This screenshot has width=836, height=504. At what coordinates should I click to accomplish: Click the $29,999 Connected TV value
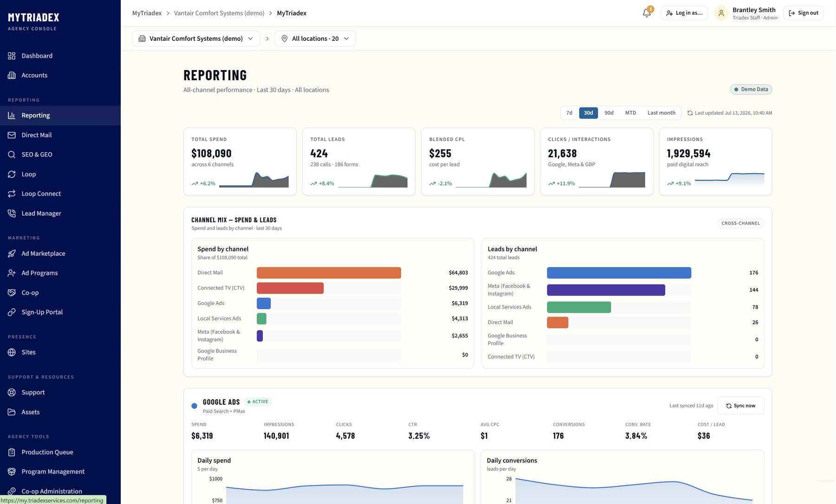pos(458,288)
